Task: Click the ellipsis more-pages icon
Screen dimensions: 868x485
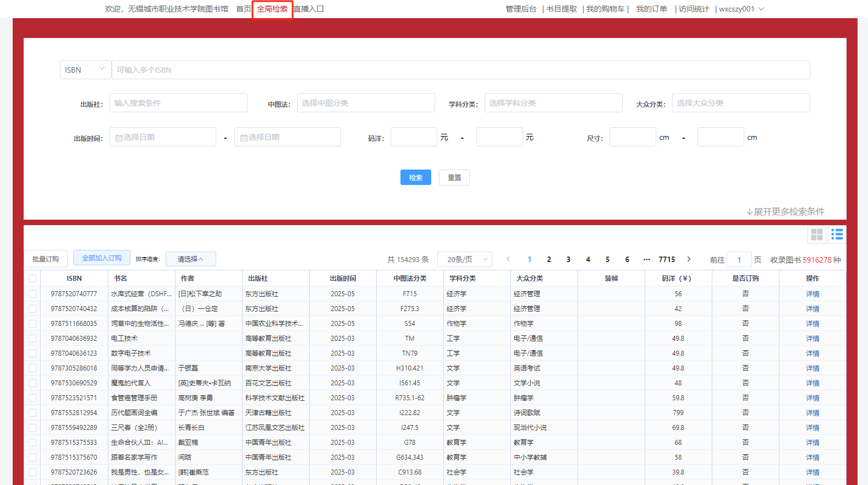Action: coord(646,259)
